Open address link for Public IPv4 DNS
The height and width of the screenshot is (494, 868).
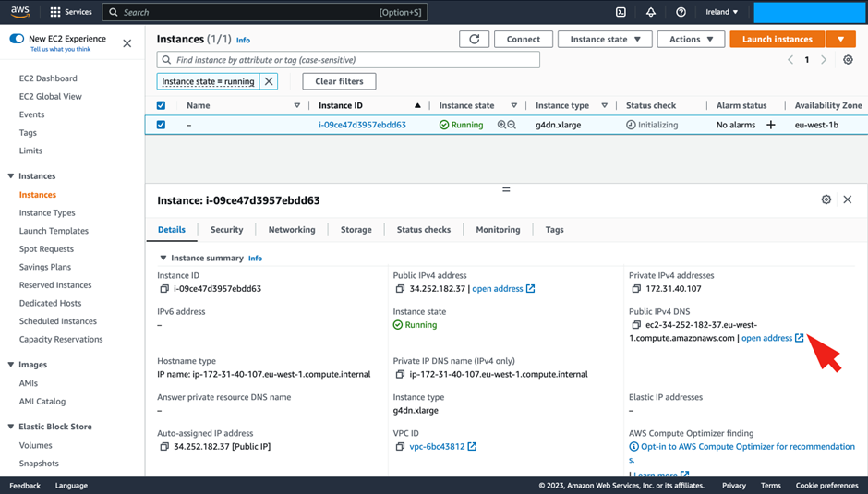pos(772,338)
